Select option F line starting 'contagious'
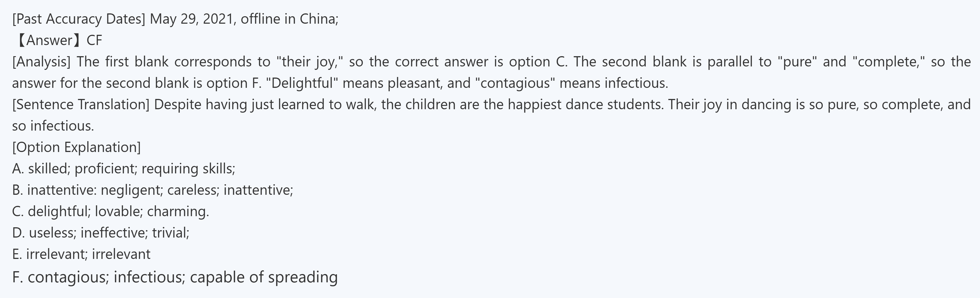980x298 pixels. tap(175, 277)
